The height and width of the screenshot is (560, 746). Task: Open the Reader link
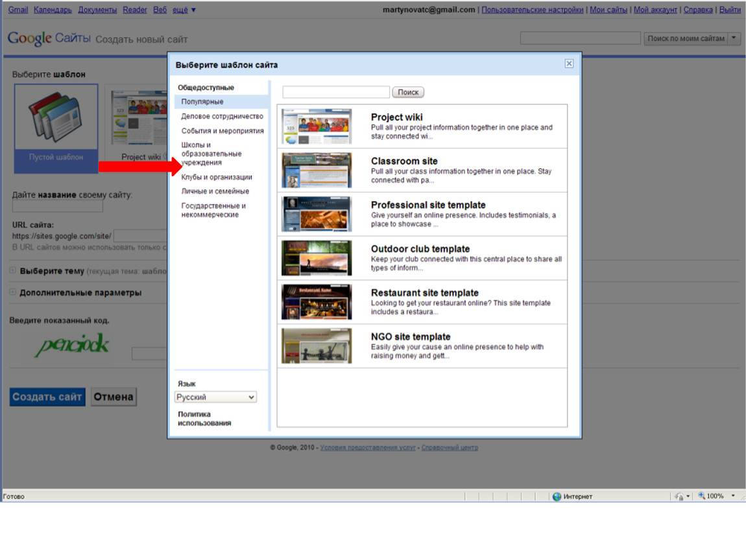(x=135, y=10)
